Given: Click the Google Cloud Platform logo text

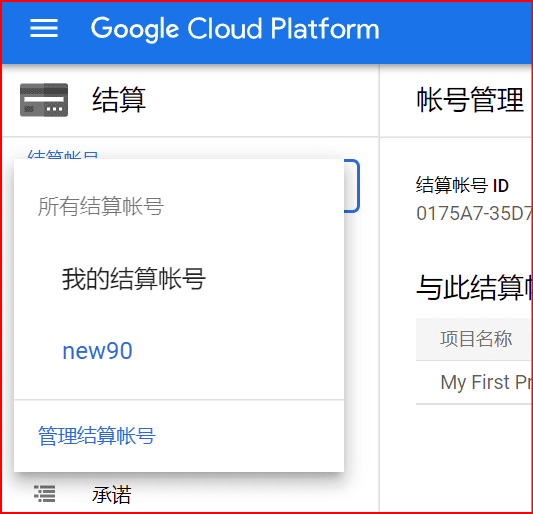Looking at the screenshot, I should (x=235, y=29).
